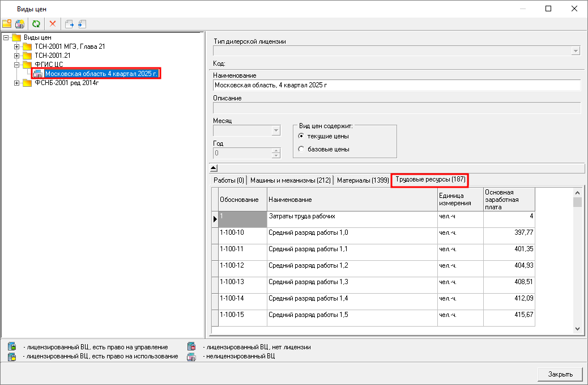Expand the ТСН-2001 МГЭ, Глава 21 node
Screen dimensions: 588x385
[x=17, y=46]
